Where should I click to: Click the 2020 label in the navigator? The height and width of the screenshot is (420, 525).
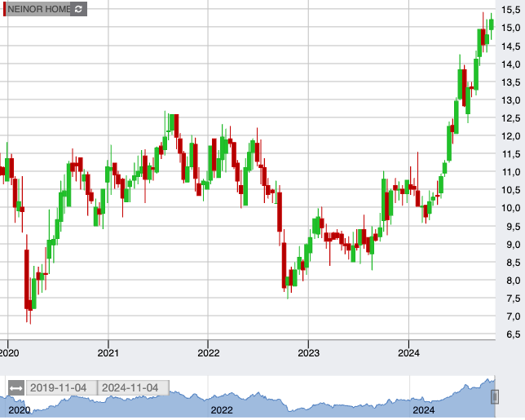click(19, 410)
